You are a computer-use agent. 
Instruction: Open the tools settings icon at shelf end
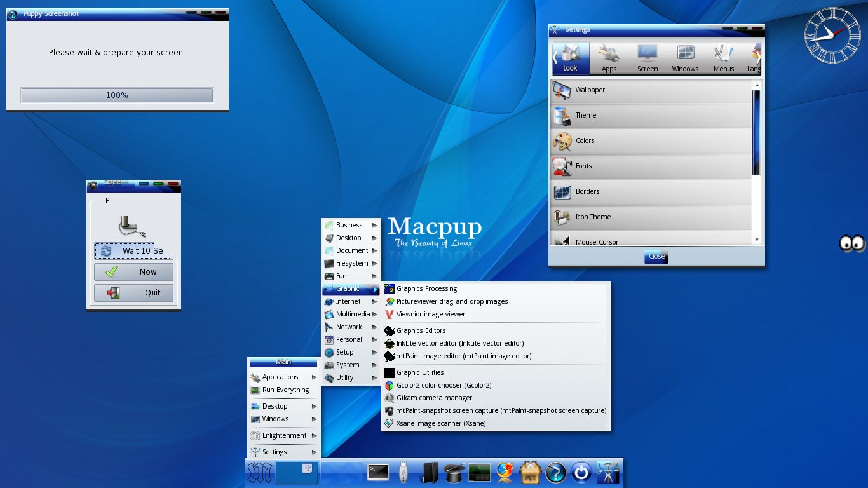coord(608,473)
